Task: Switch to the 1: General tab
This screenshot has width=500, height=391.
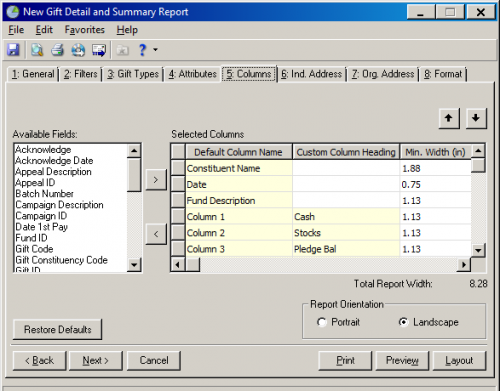Action: pos(33,74)
